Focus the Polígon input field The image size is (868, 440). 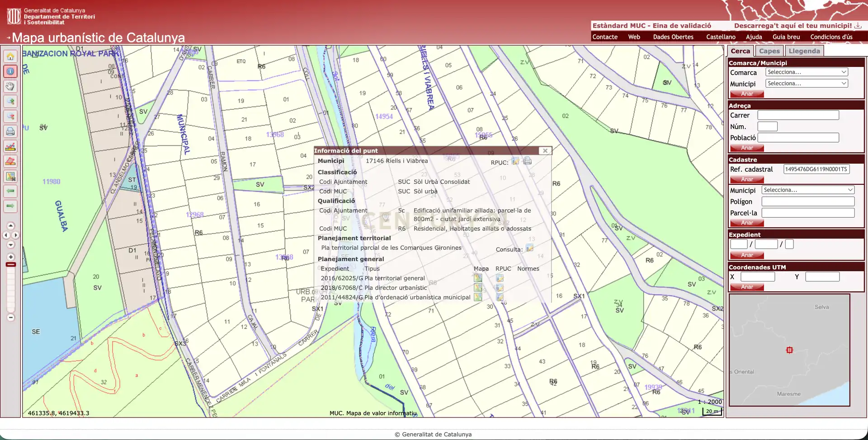point(808,201)
